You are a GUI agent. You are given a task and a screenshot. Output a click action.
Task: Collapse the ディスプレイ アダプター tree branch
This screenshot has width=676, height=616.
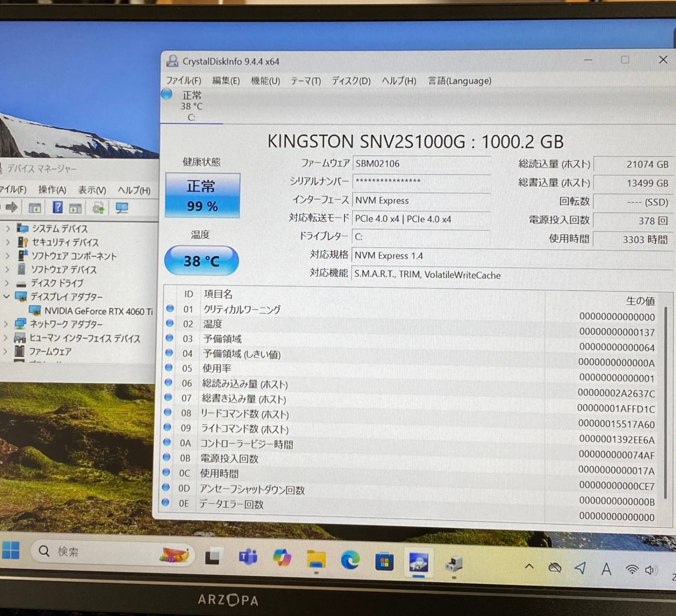click(7, 297)
